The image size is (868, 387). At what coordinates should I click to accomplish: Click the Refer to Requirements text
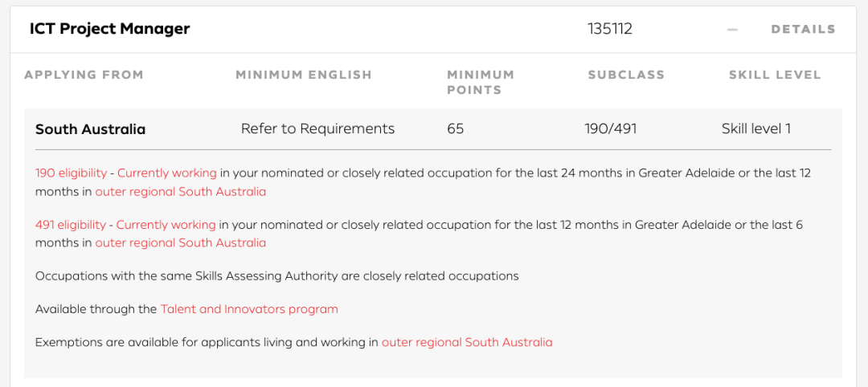click(317, 128)
